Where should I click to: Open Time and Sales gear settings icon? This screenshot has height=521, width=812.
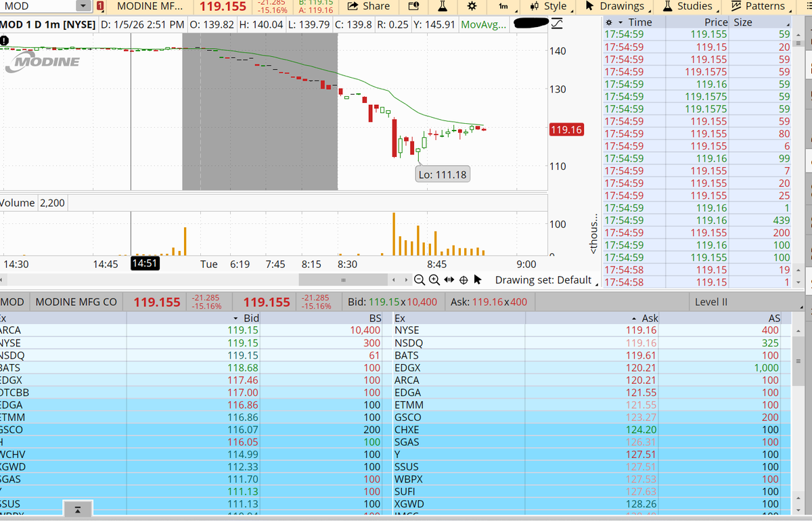[608, 22]
